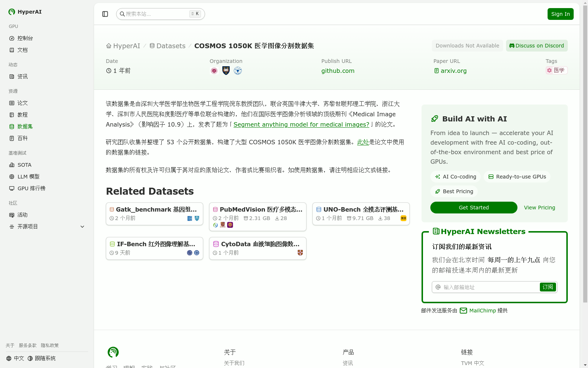Click yellow organization logo on UNO-Bench card
This screenshot has height=368, width=588.
click(403, 218)
